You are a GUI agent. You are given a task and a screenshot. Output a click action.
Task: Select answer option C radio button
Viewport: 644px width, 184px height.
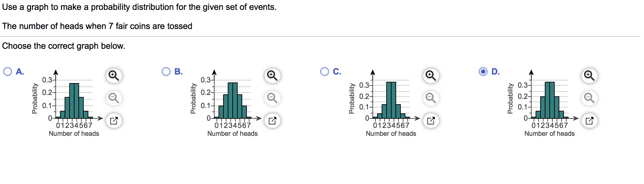point(325,72)
